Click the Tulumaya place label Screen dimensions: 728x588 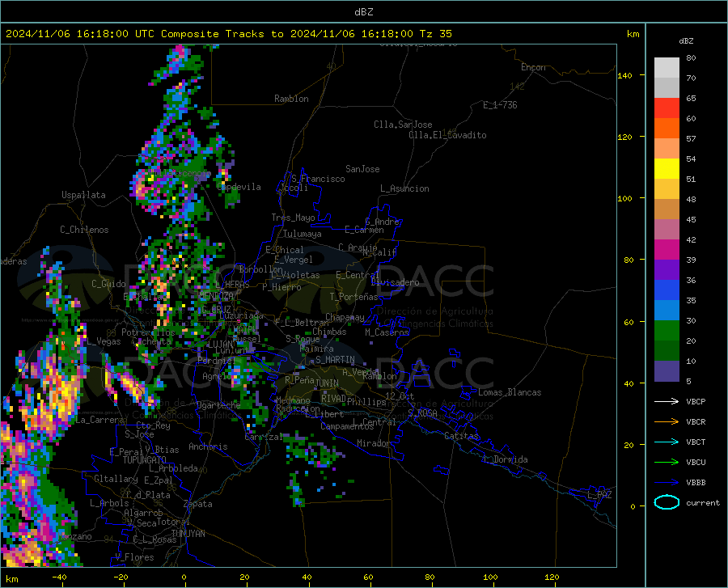[303, 234]
